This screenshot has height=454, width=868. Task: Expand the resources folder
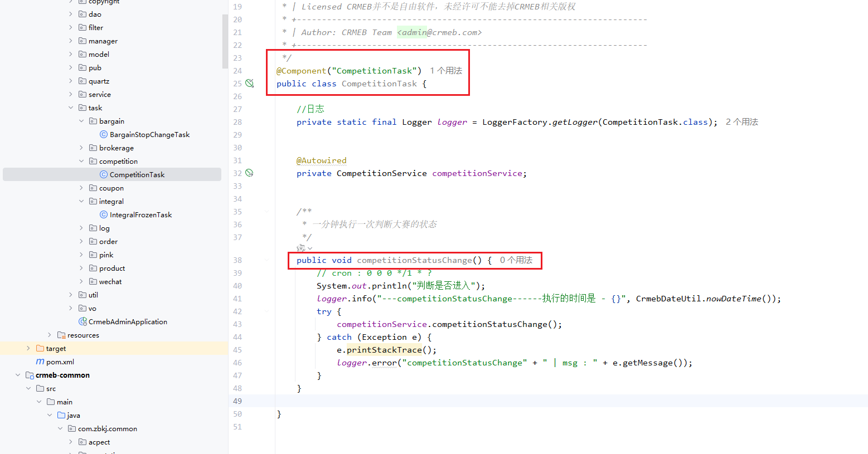pos(50,335)
